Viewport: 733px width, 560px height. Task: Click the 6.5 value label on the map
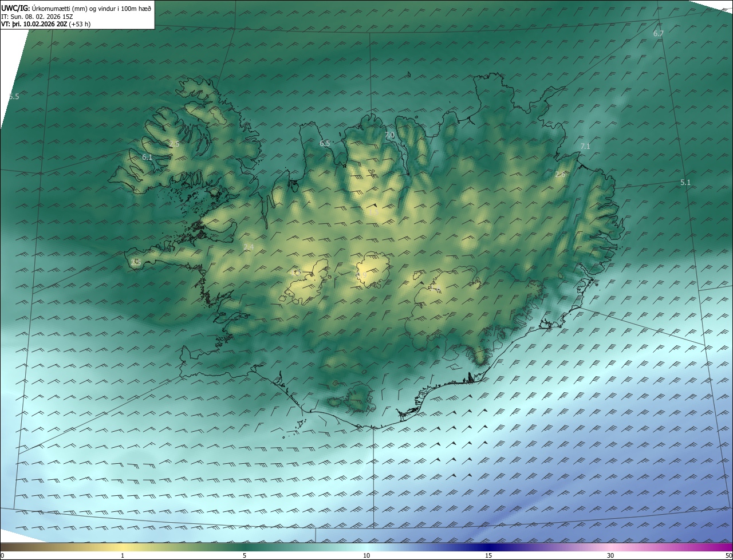pos(325,143)
